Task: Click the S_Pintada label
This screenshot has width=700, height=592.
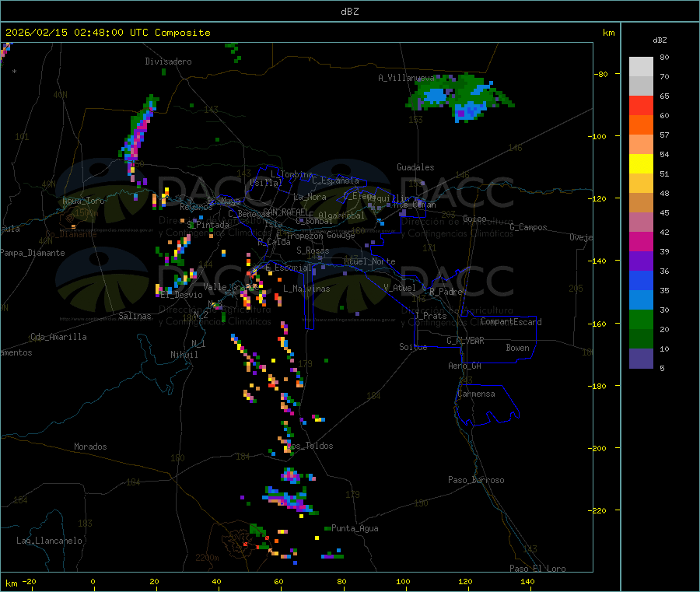Action: tap(208, 225)
